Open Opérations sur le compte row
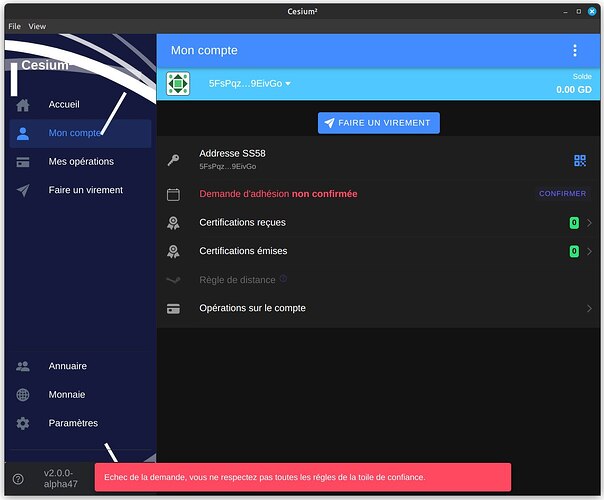604x500 pixels. coord(378,308)
